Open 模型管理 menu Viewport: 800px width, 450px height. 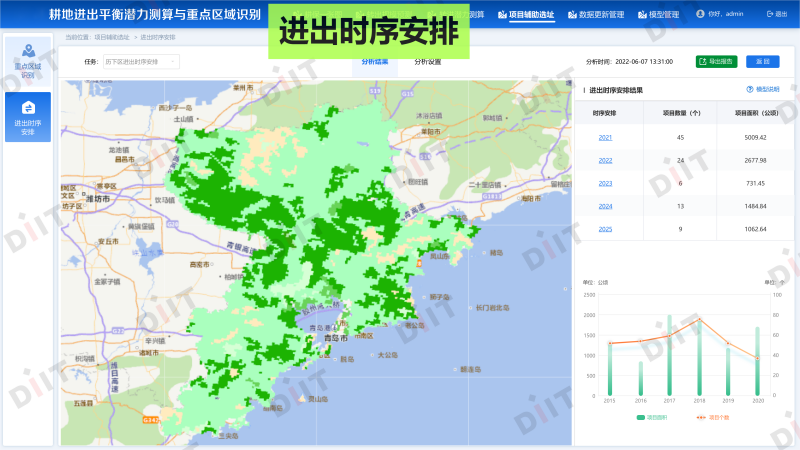click(659, 14)
